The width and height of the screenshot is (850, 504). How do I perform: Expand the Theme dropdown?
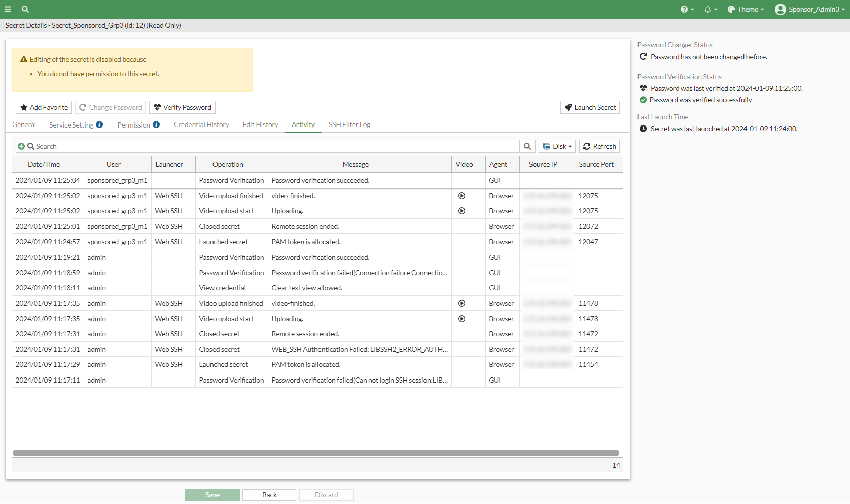746,9
